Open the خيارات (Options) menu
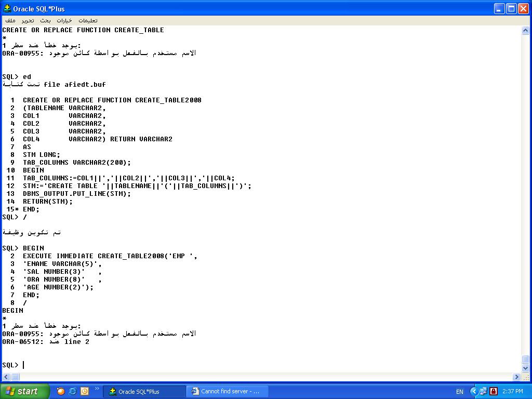The height and width of the screenshot is (399, 532). click(64, 20)
